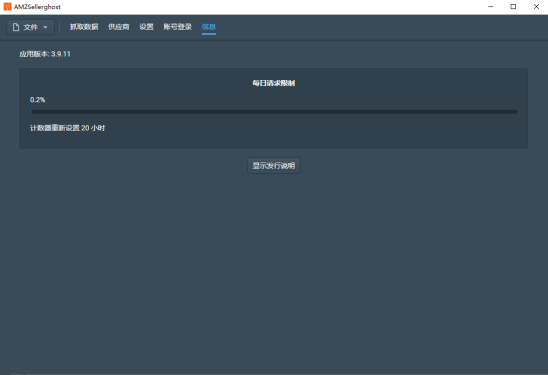The image size is (548, 375).
Task: Click the document icon on 文件 button
Action: (x=16, y=27)
